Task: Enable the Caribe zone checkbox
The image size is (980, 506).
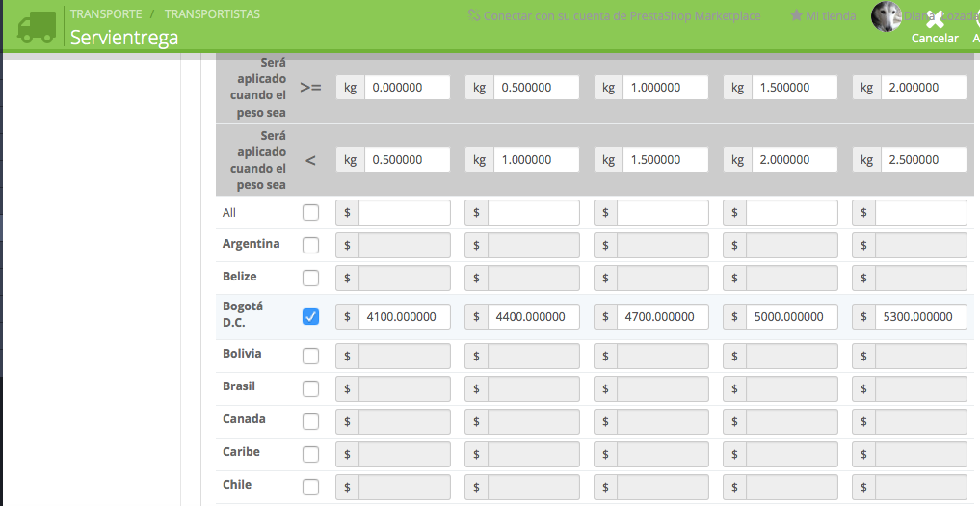Action: tap(310, 454)
